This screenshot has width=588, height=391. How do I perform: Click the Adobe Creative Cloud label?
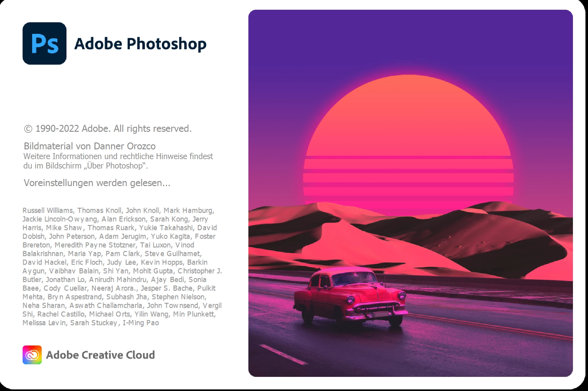pyautogui.click(x=100, y=355)
